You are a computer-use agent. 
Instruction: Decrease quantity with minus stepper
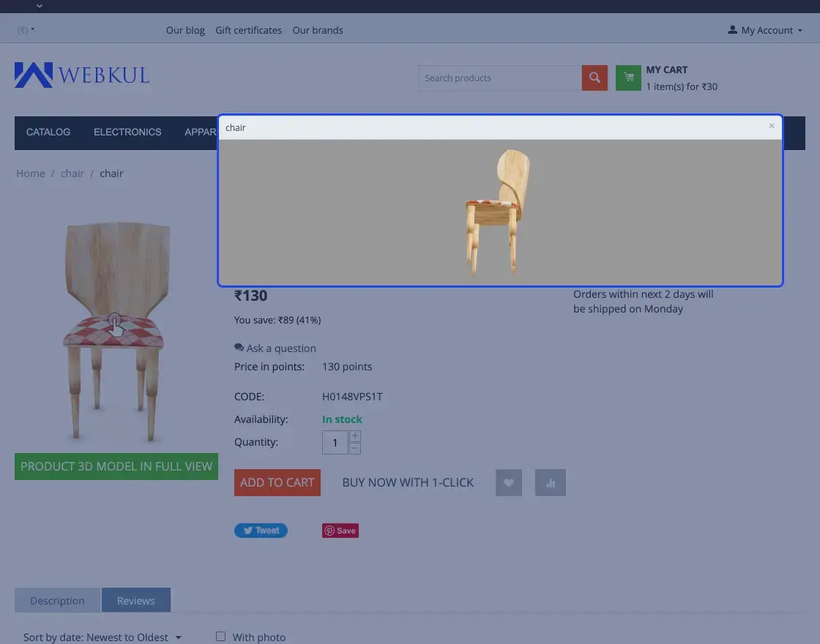[355, 448]
